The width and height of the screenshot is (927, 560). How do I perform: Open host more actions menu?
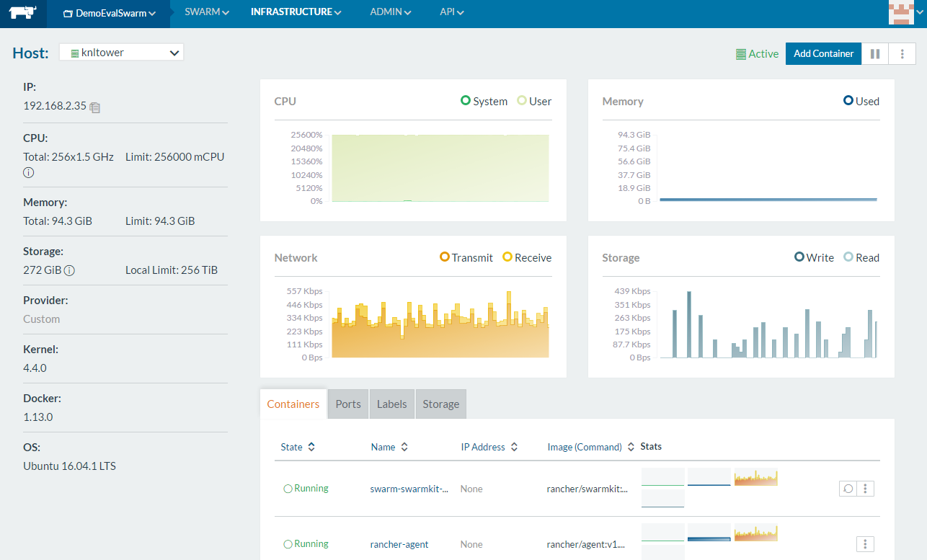[x=902, y=54]
